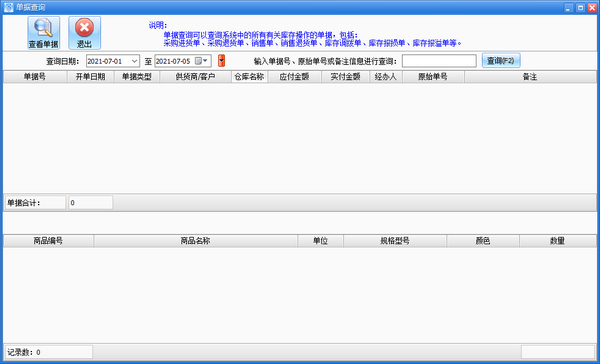This screenshot has width=600, height=364.
Task: Click the 原始单号 column header
Action: 433,77
